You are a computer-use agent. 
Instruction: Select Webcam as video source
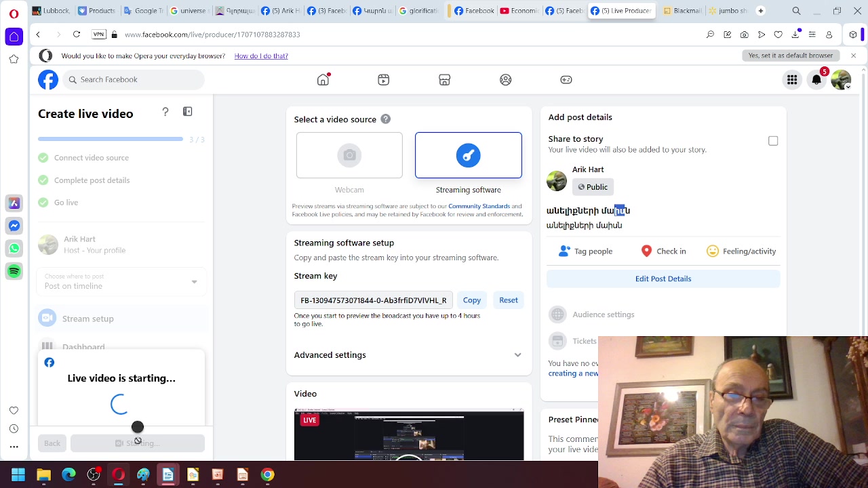pyautogui.click(x=349, y=156)
